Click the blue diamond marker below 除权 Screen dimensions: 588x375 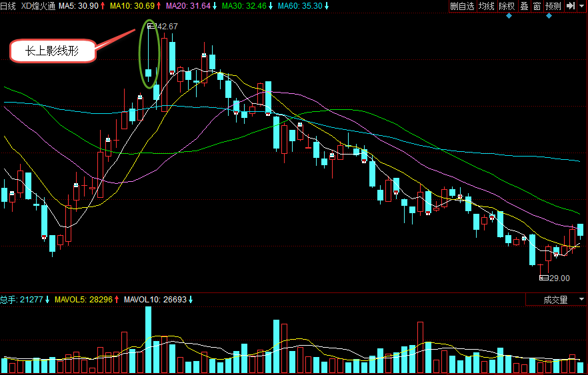[x=509, y=16]
